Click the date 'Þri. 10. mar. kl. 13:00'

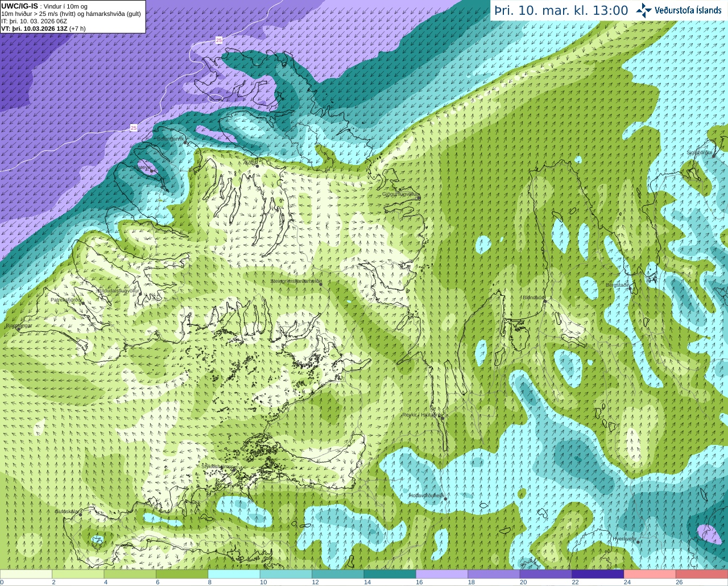click(561, 10)
